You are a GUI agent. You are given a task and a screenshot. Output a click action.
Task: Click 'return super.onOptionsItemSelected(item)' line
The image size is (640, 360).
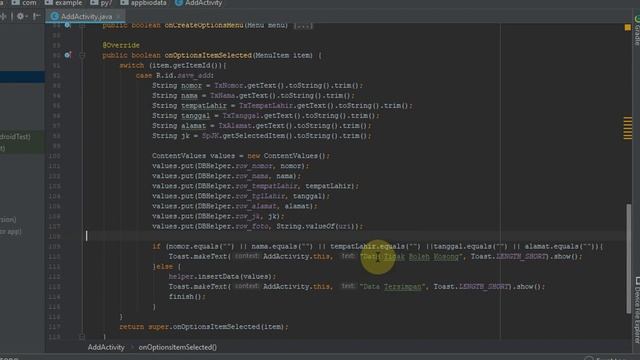tap(204, 327)
